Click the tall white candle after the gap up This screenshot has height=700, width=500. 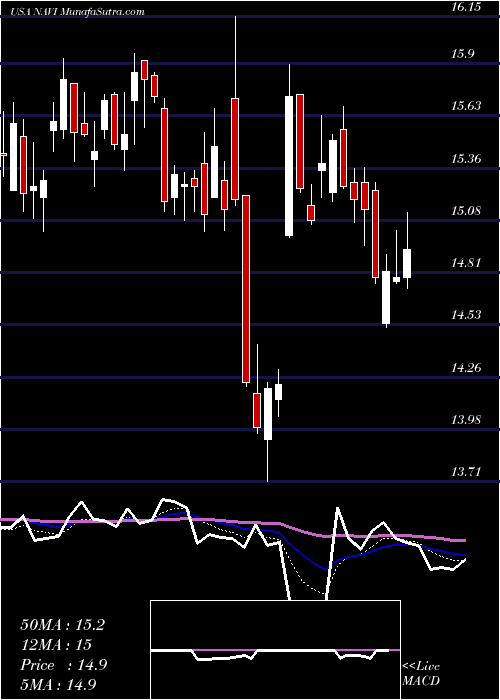[x=289, y=166]
